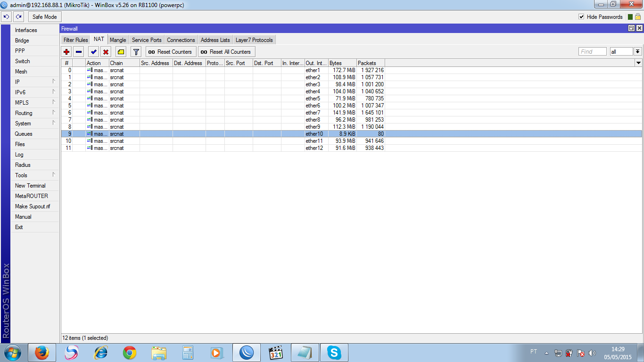Click the Undo arrow icon
This screenshot has width=644, height=362.
coord(6,17)
